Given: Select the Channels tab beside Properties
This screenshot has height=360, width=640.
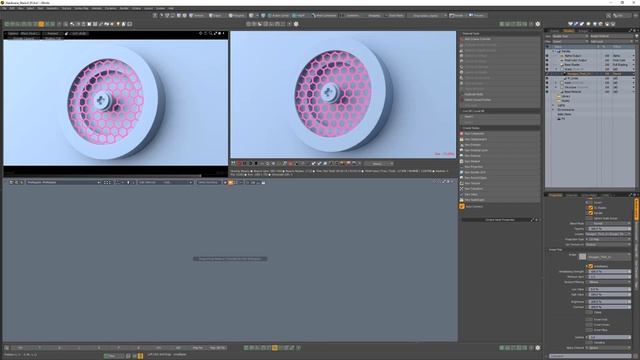Looking at the screenshot, I should [x=572, y=195].
